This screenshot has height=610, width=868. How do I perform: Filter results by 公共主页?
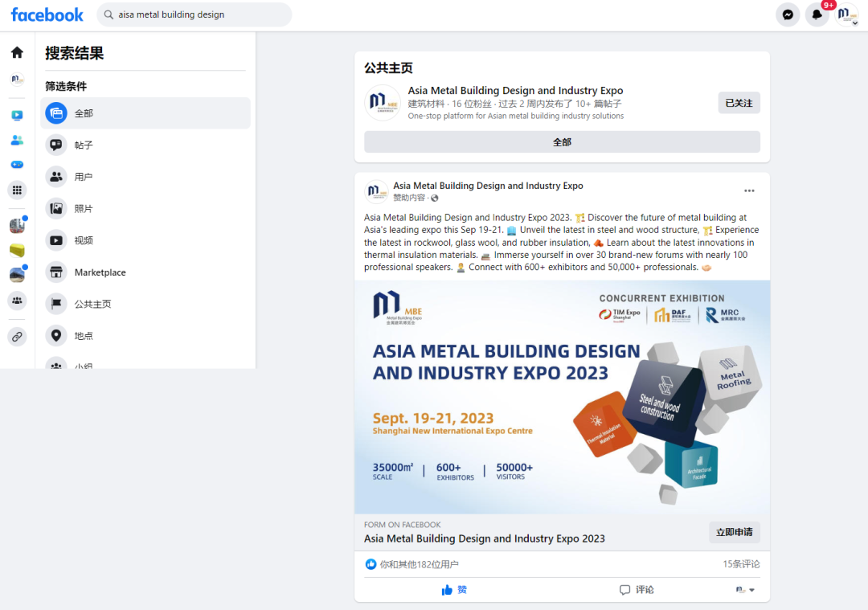click(x=145, y=304)
